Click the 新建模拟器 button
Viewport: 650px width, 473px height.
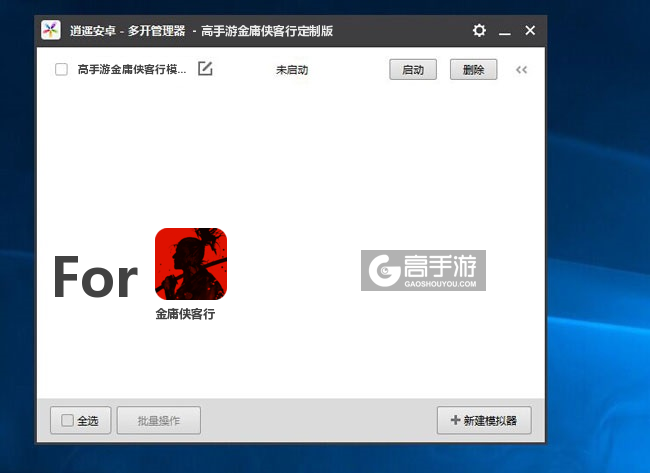point(484,420)
